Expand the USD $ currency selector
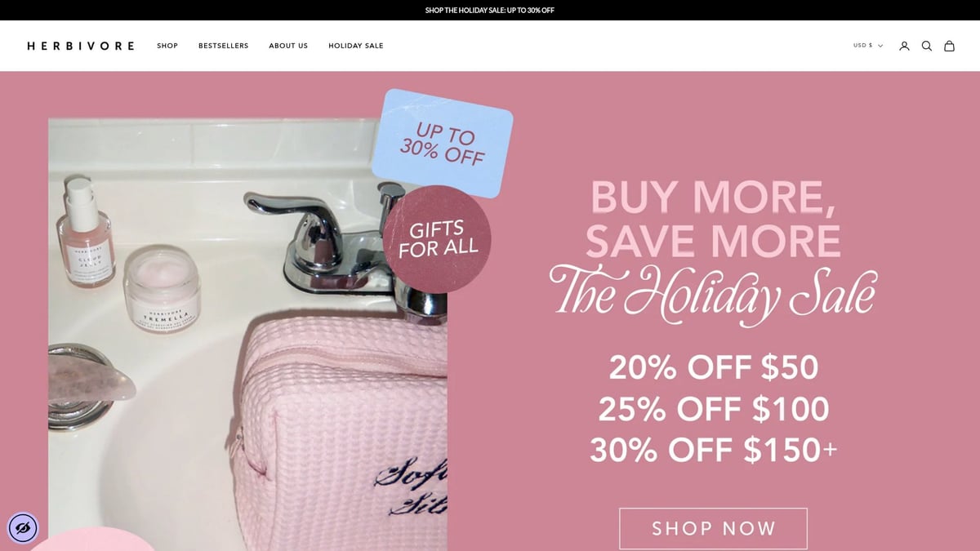 tap(868, 46)
